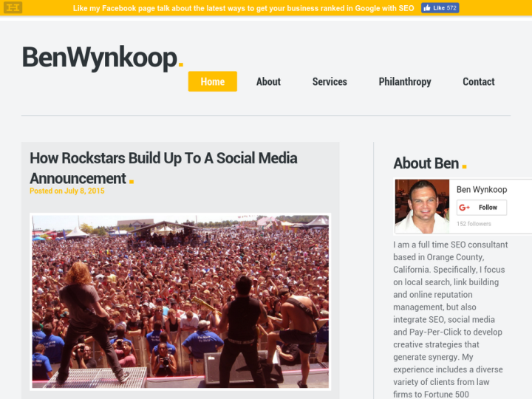Click the Facebook page banner text

[243, 8]
